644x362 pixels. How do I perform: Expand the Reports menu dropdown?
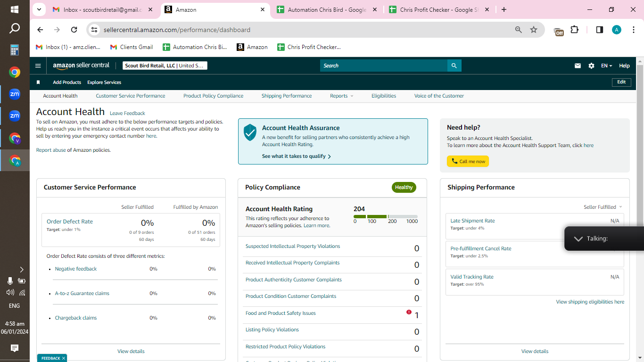point(341,96)
